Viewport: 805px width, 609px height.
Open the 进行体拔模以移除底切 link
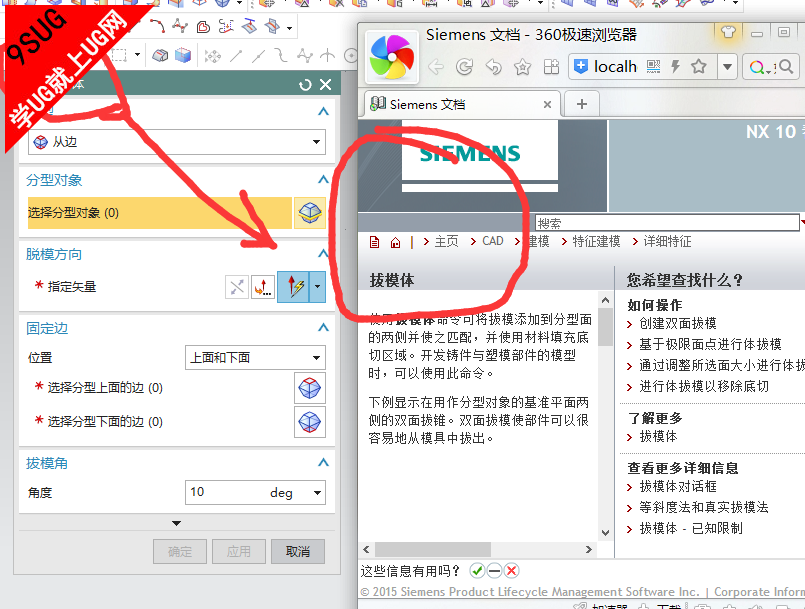point(704,386)
